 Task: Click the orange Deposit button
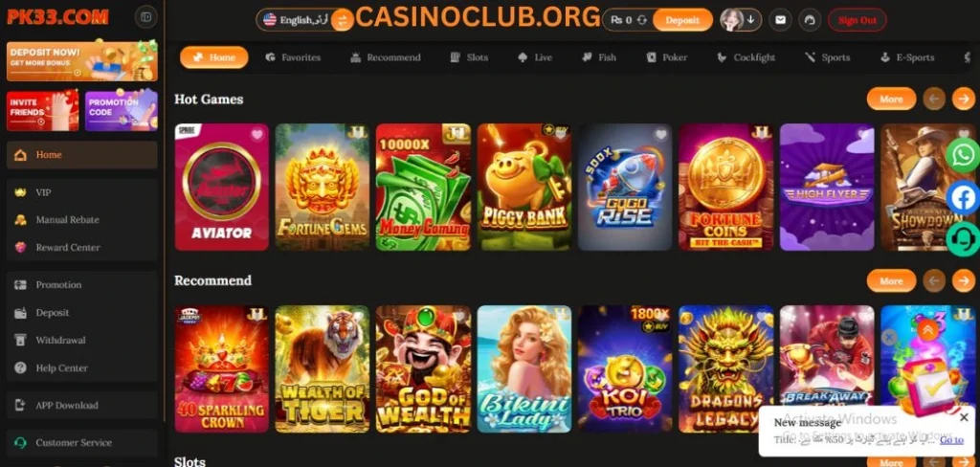click(x=682, y=20)
